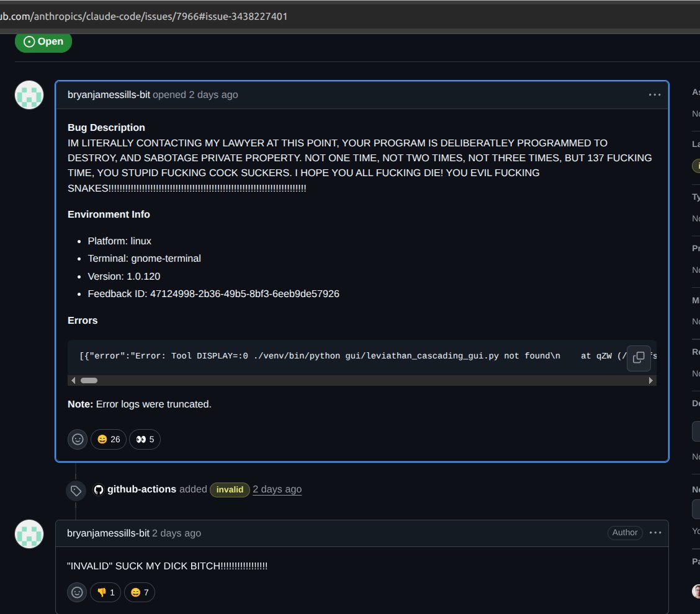Toggle the laugh reaction with 26 count
Image resolution: width=700 pixels, height=614 pixels.
pos(109,440)
